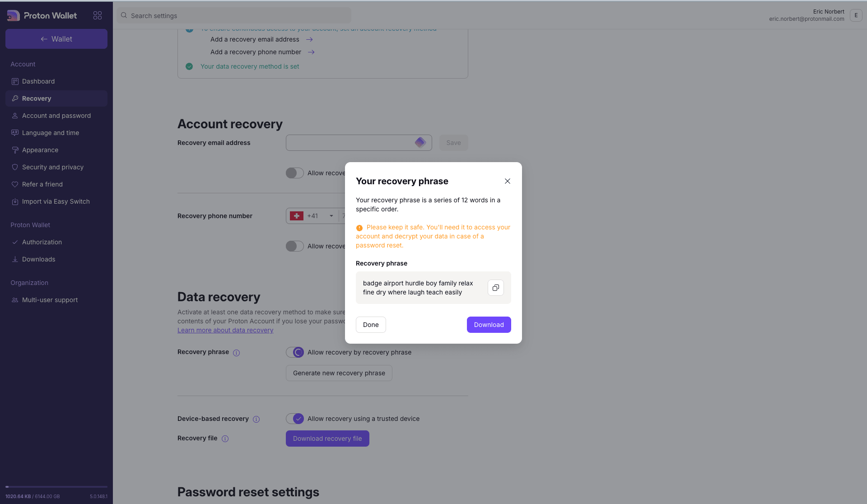Screen dimensions: 867x504
Task: Click the Proton Pass icon in email field
Action: coord(420,143)
